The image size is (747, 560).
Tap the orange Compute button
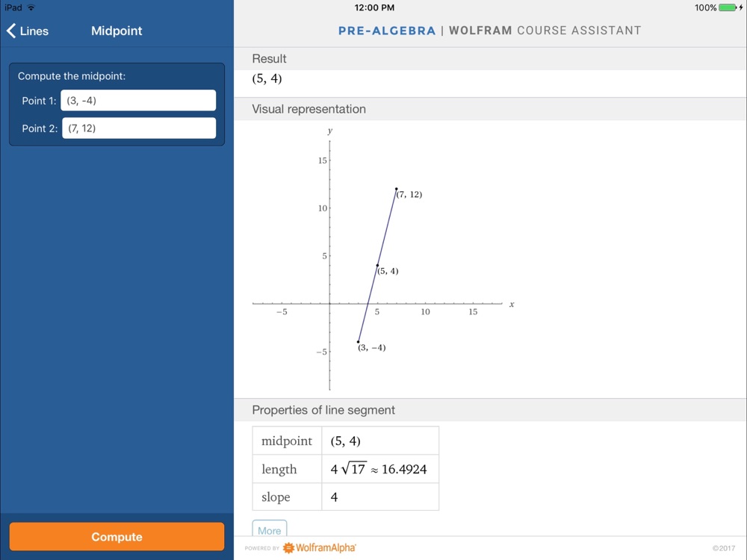pyautogui.click(x=117, y=537)
